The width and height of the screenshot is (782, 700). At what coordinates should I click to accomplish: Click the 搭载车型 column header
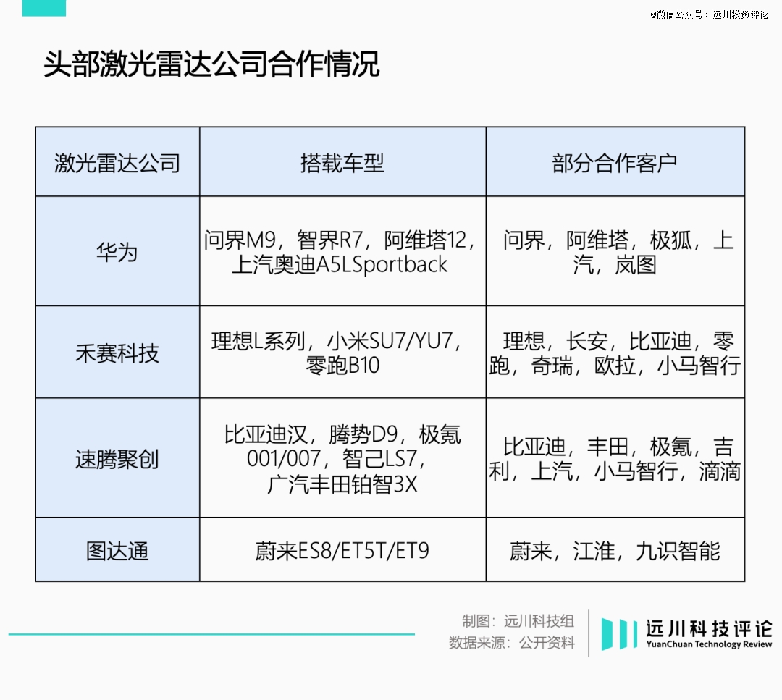point(342,163)
